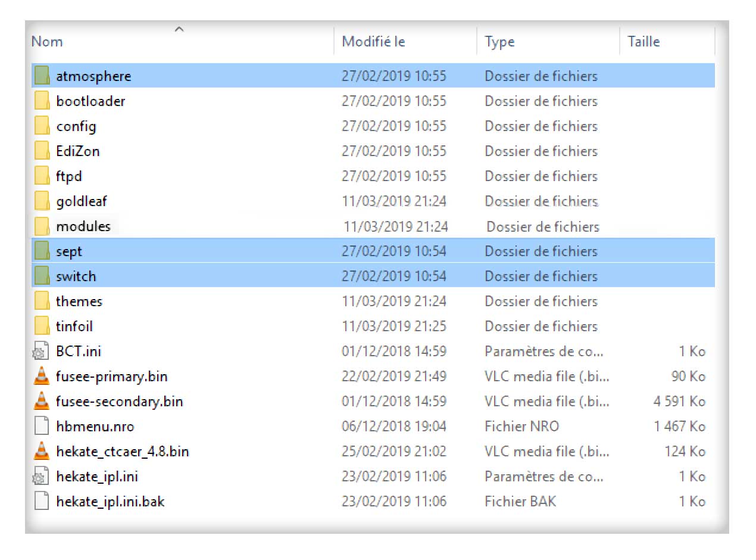Select the EdiZon folder name
This screenshot has height=560, width=756.
click(x=78, y=151)
